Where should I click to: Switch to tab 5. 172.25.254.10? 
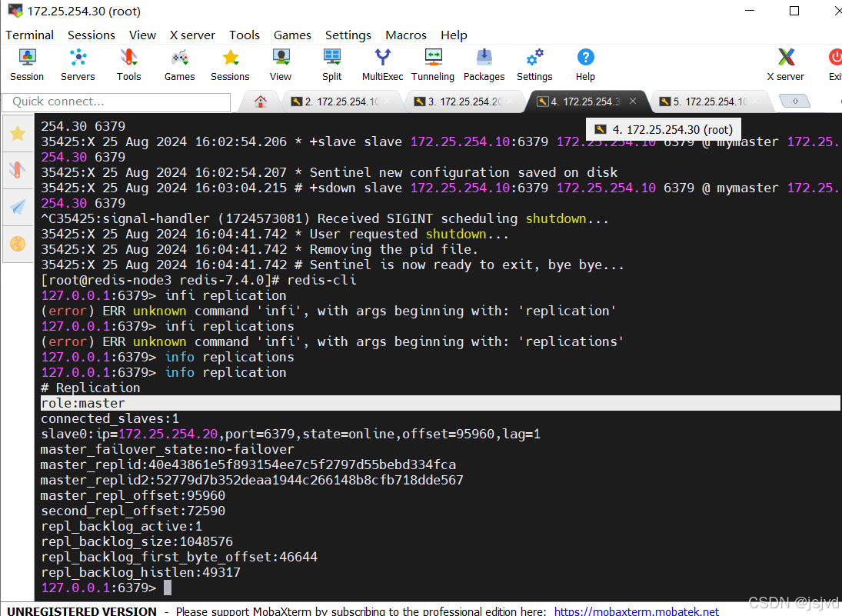tap(710, 102)
